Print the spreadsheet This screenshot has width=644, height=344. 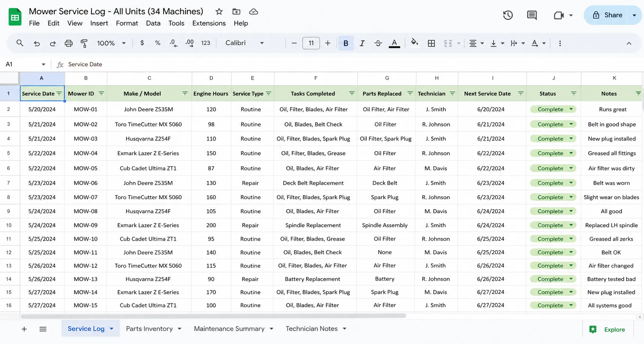68,43
